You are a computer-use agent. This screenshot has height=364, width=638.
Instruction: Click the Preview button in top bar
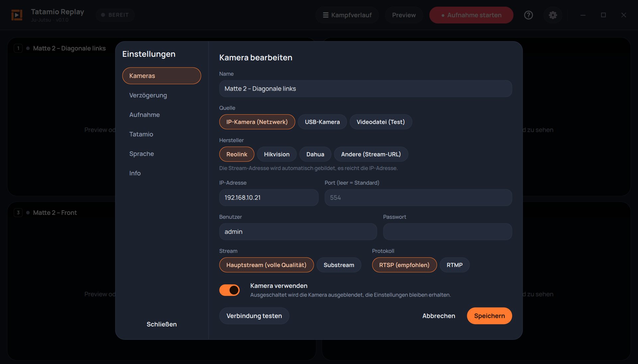pos(404,15)
